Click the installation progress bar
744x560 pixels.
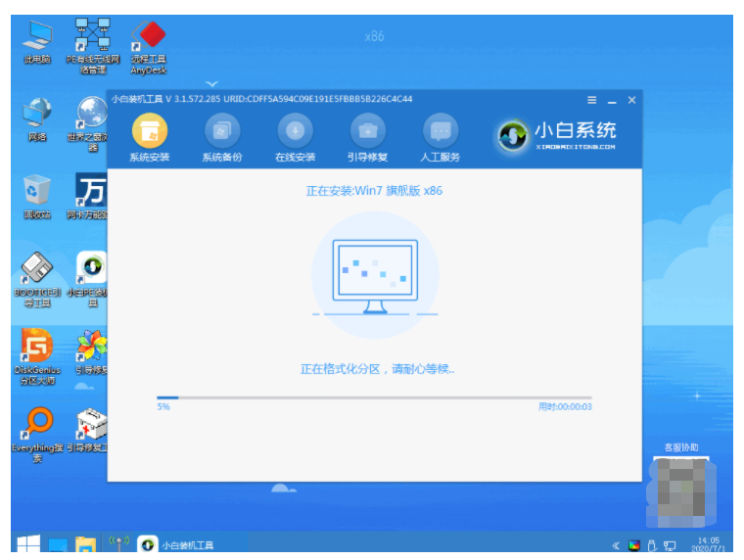374,397
